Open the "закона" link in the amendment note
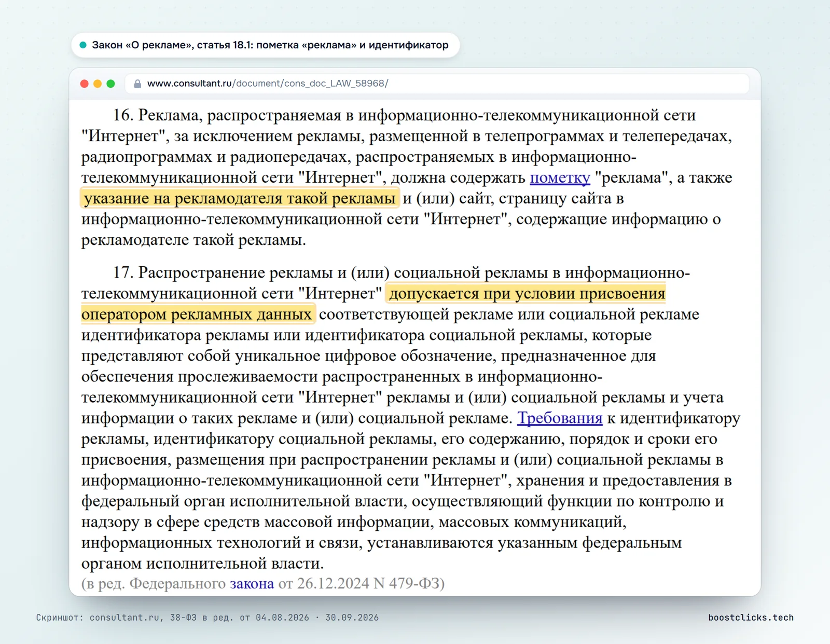 click(252, 584)
